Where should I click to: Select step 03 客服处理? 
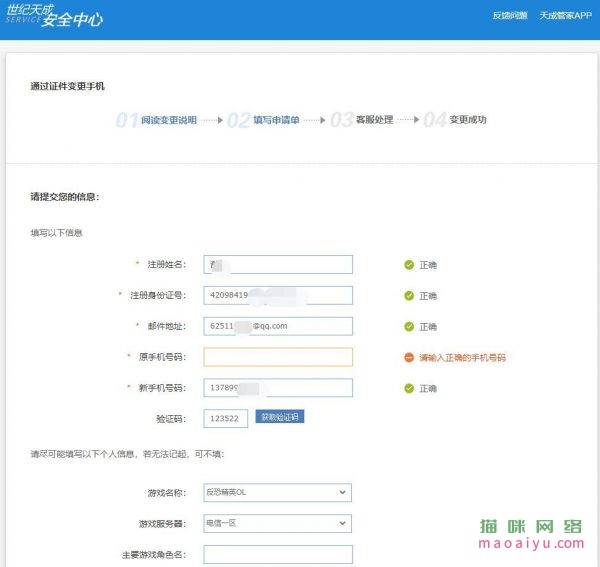pos(362,120)
